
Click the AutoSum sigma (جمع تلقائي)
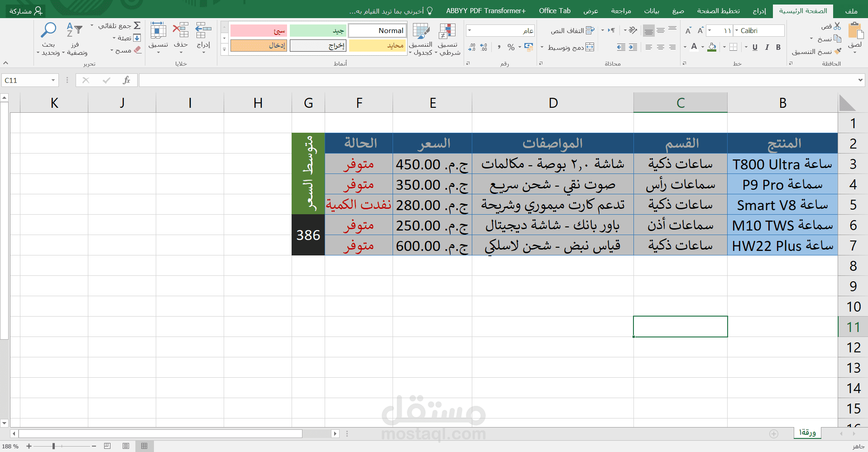[x=137, y=26]
